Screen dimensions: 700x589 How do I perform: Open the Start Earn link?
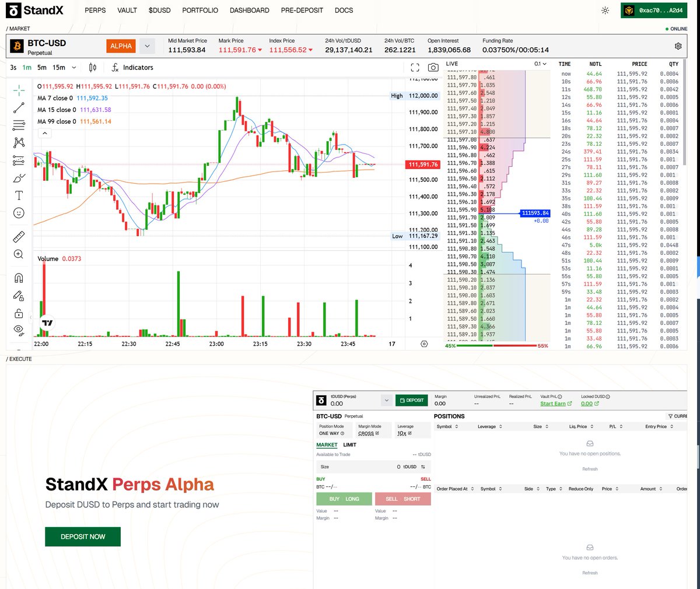pos(556,404)
